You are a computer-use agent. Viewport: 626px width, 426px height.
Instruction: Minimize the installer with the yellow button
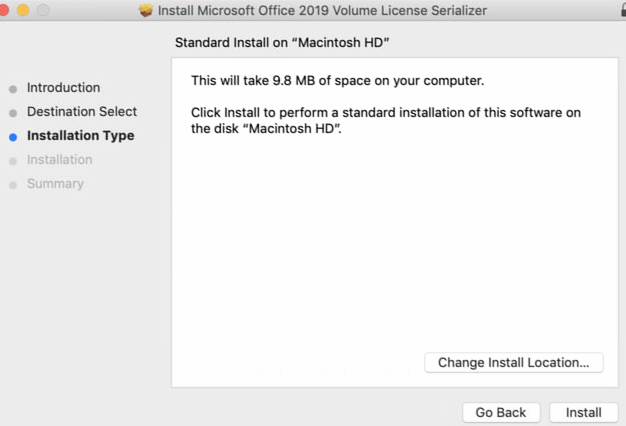click(23, 10)
